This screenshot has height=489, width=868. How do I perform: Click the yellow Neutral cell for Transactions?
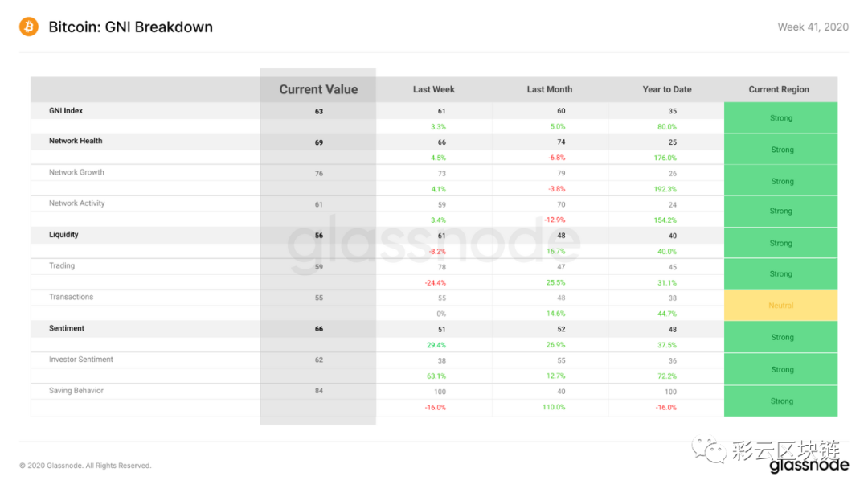[x=780, y=305]
